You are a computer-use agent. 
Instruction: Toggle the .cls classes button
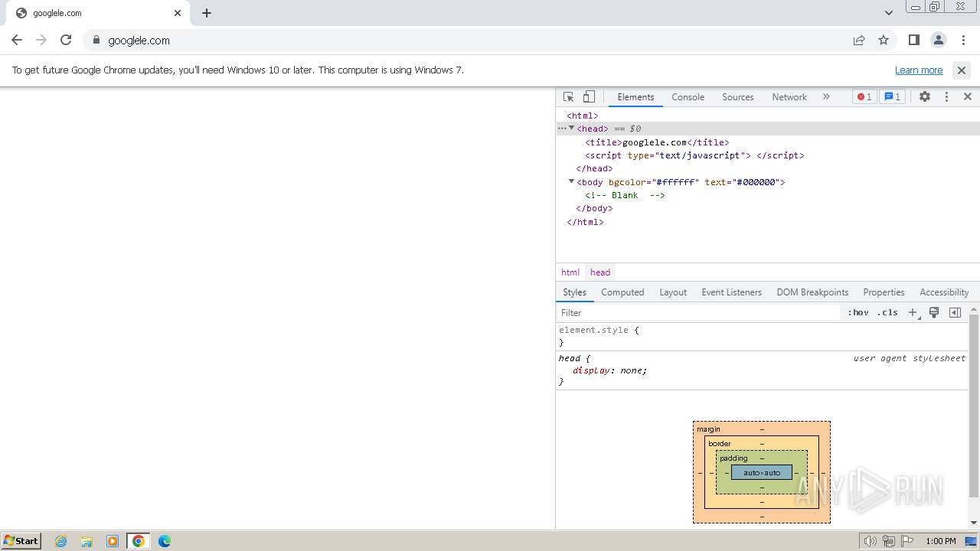tap(888, 312)
